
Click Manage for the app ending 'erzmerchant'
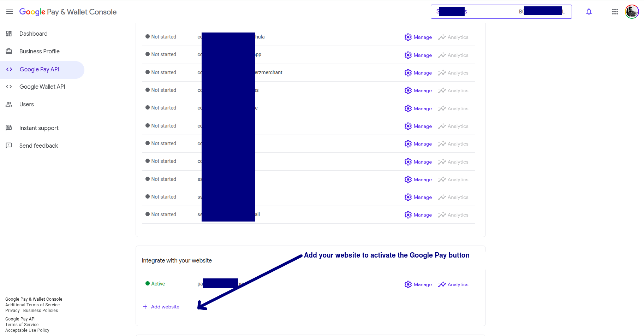pyautogui.click(x=418, y=73)
